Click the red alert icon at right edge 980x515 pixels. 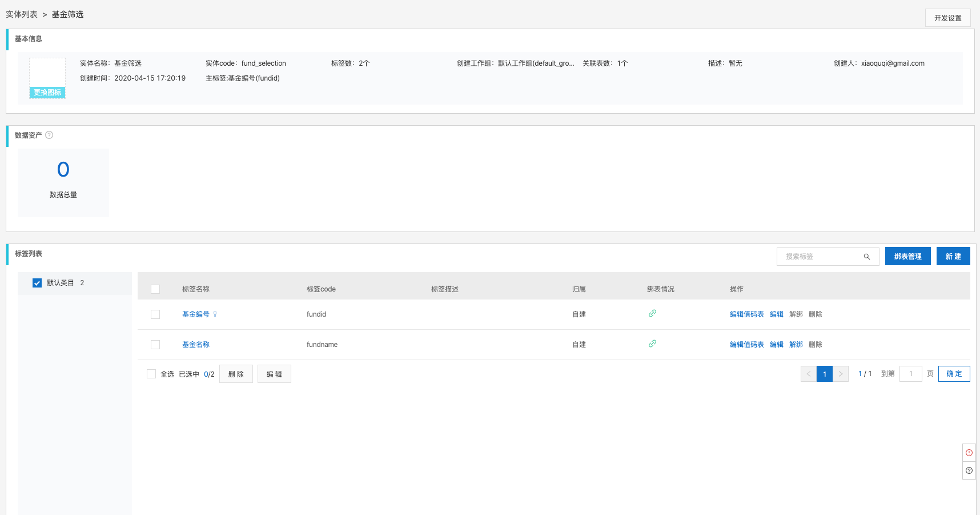pyautogui.click(x=969, y=453)
